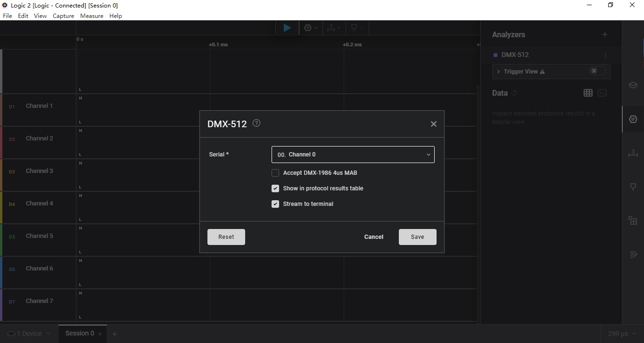The height and width of the screenshot is (343, 644).
Task: Close the DMX-512 settings dialog
Action: (434, 124)
